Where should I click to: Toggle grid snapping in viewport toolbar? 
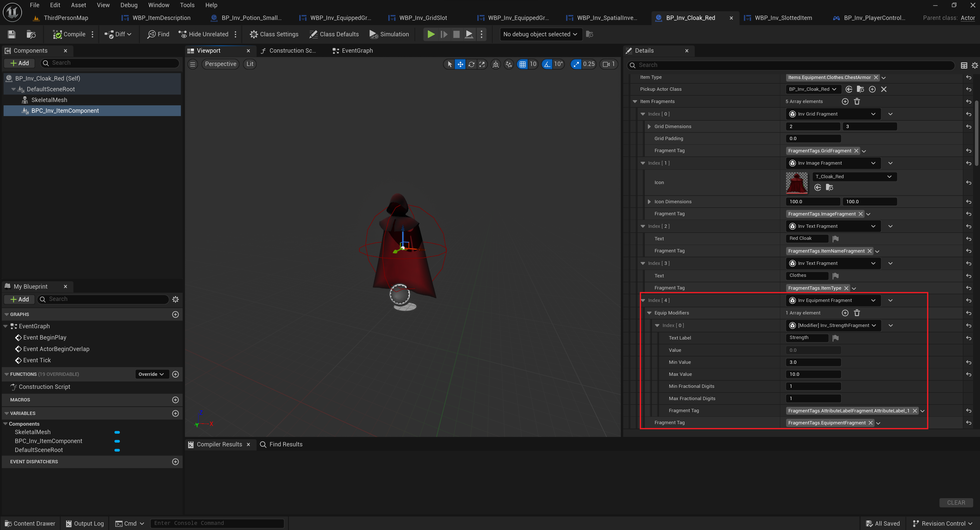click(523, 64)
